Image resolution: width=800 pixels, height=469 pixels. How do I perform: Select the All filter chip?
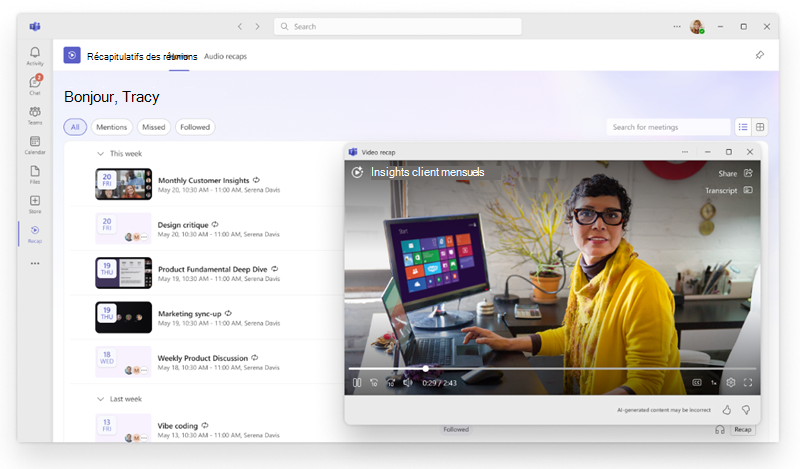75,127
